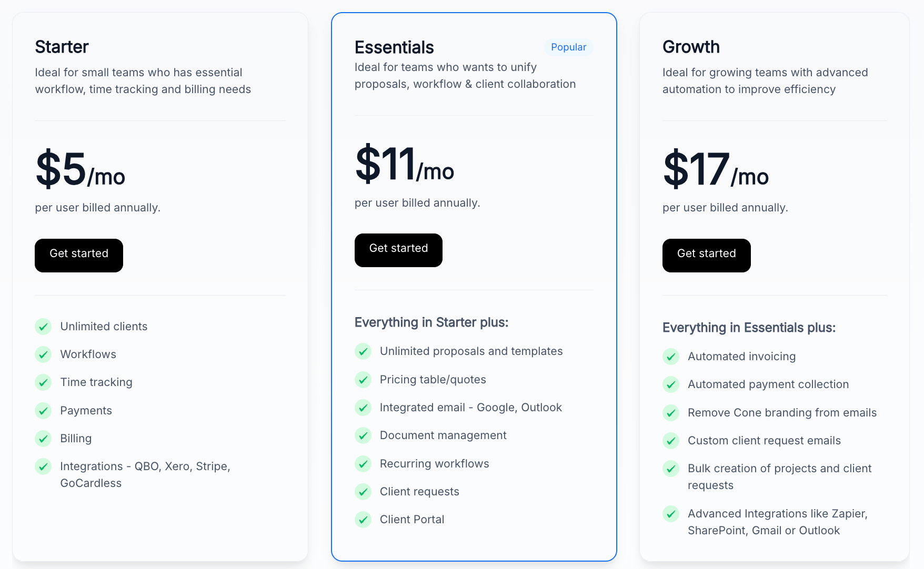924x569 pixels.
Task: Click the Popular badge on Essentials
Action: pyautogui.click(x=568, y=47)
